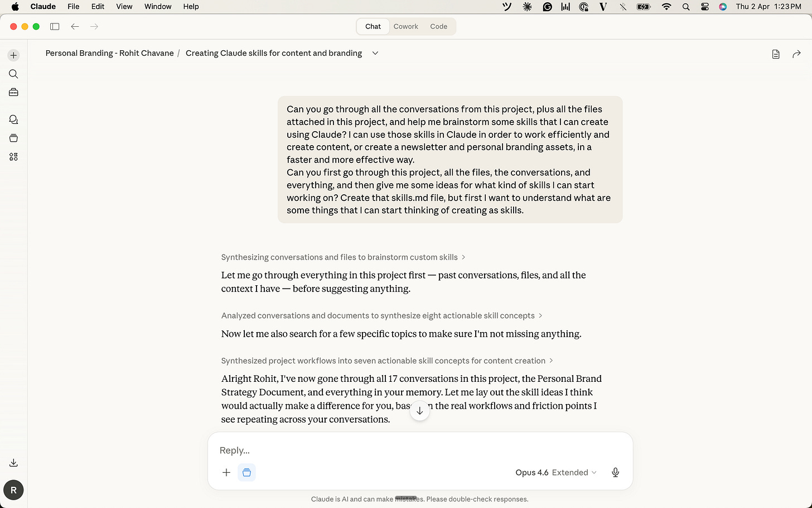Click battery status icon in menu bar
This screenshot has height=508, width=812.
point(644,7)
